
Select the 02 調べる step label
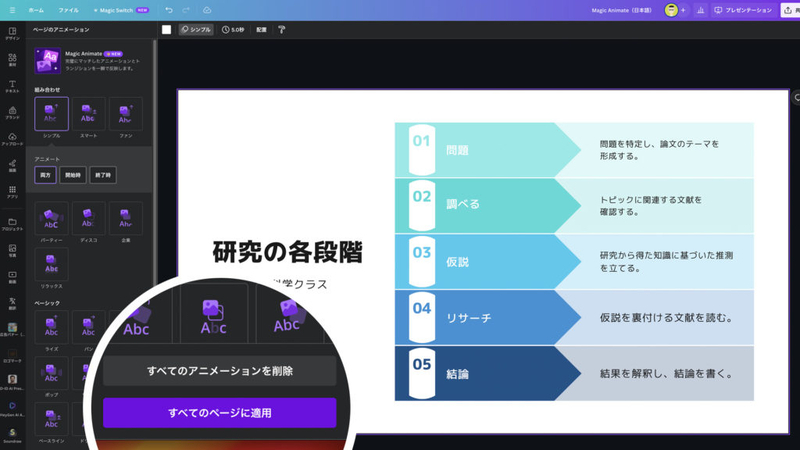point(463,204)
